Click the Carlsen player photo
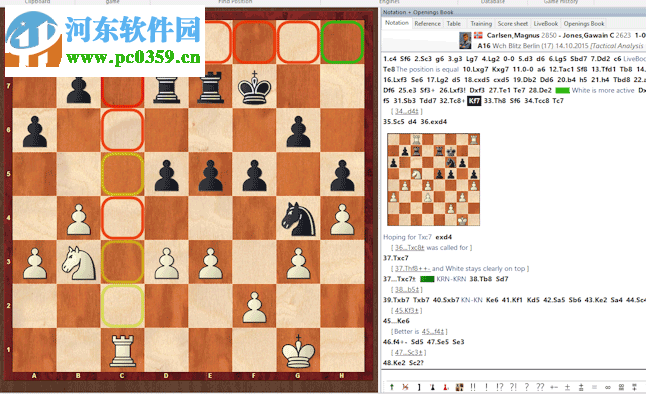 pos(465,40)
